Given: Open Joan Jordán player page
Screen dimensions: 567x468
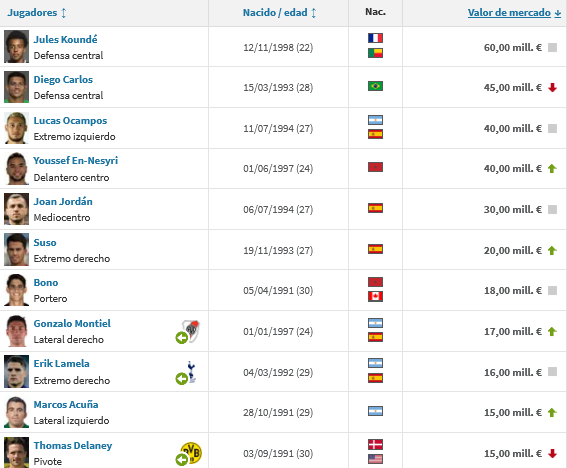Looking at the screenshot, I should point(63,201).
